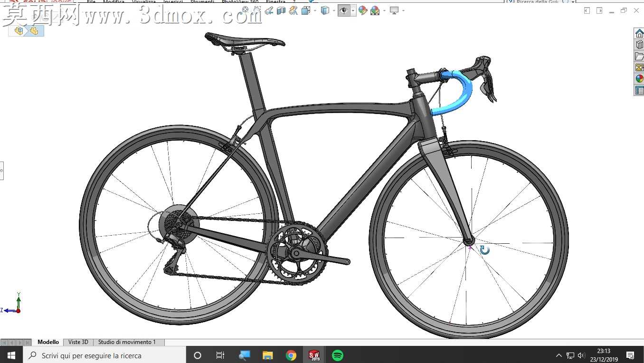Expand the Hide/Show Items dropdown arrow

(x=353, y=10)
